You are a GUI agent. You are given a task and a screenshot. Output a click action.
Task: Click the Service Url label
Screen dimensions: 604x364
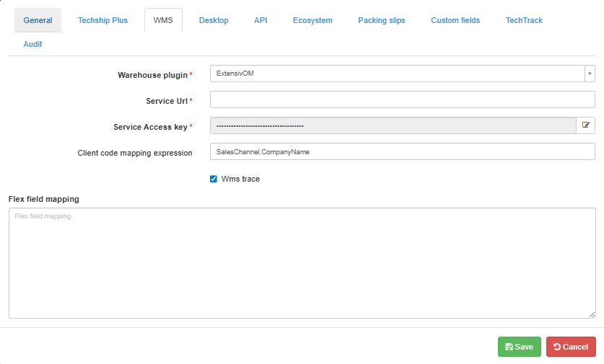pos(167,101)
